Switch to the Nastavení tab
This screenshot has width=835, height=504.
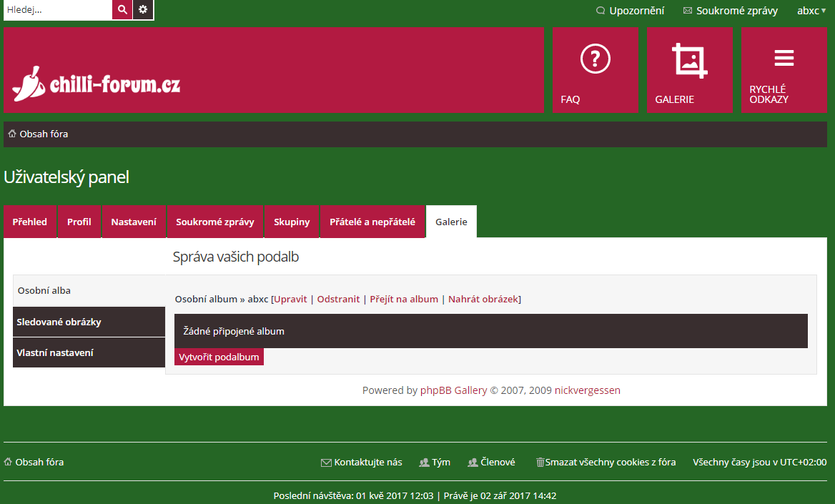pos(134,222)
